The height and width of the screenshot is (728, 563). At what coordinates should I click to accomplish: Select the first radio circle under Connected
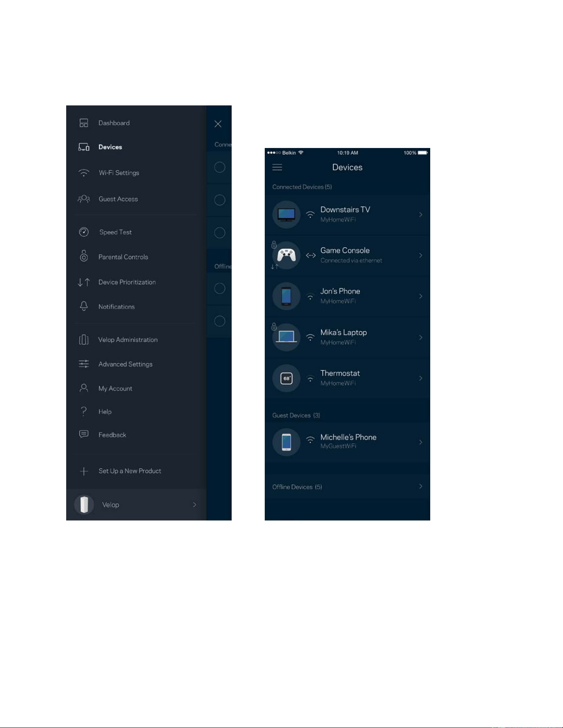tap(220, 167)
